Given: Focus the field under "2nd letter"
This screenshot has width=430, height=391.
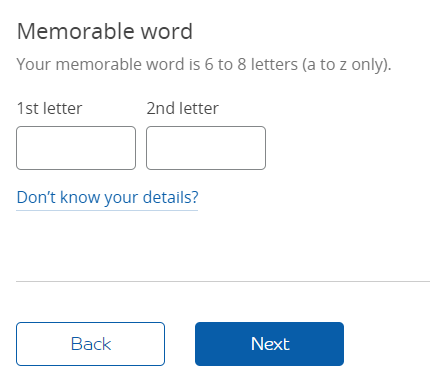Looking at the screenshot, I should (x=206, y=148).
